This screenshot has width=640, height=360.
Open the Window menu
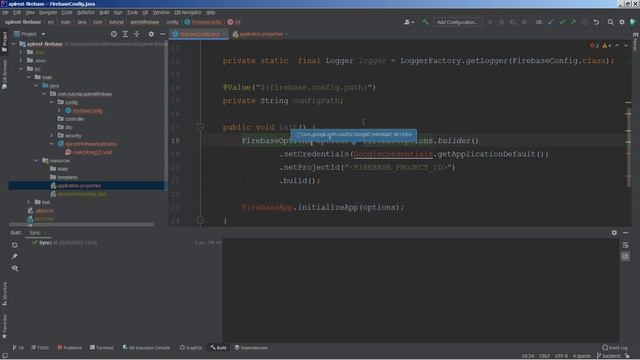click(x=161, y=13)
